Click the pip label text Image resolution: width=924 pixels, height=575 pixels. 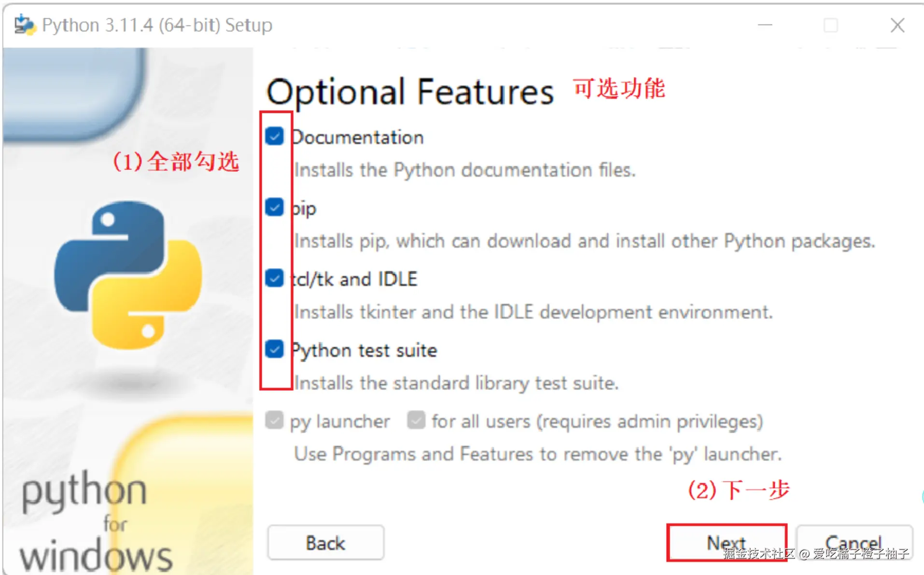pyautogui.click(x=305, y=208)
